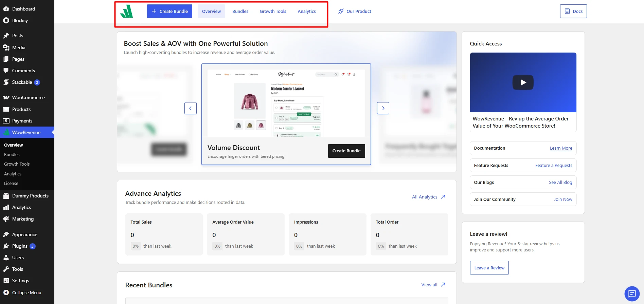Image resolution: width=644 pixels, height=304 pixels.
Task: Open License in the WowRevenue submenu
Action: click(x=11, y=183)
